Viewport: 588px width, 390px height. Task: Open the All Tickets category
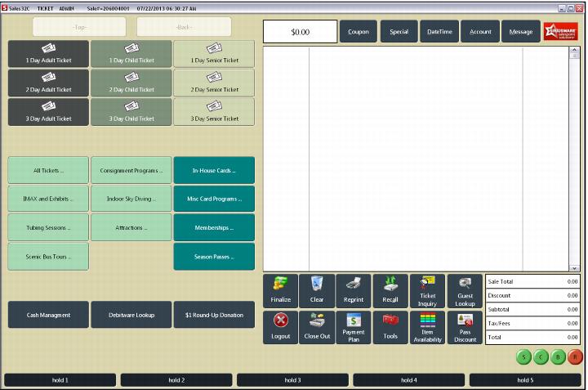tap(48, 170)
